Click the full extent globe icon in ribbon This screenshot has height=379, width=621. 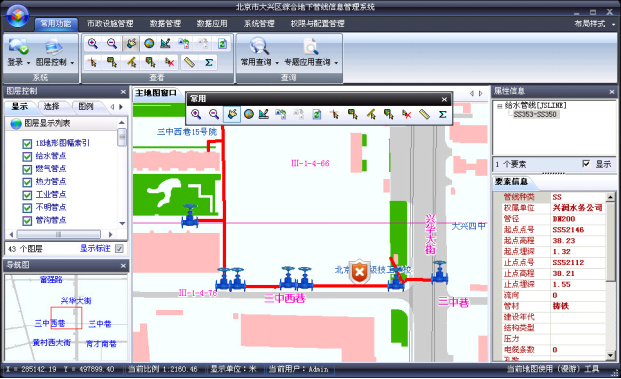click(x=149, y=44)
